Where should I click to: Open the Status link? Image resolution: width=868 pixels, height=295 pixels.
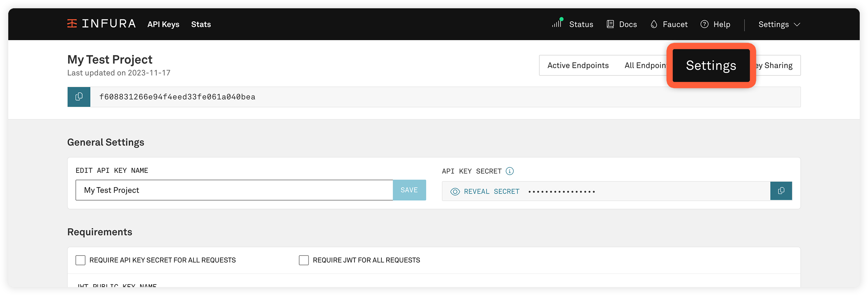click(581, 24)
